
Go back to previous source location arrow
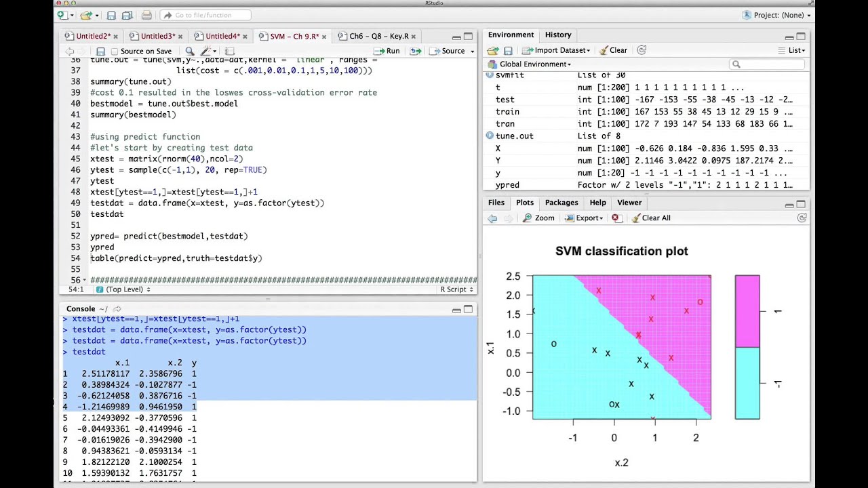pos(69,51)
